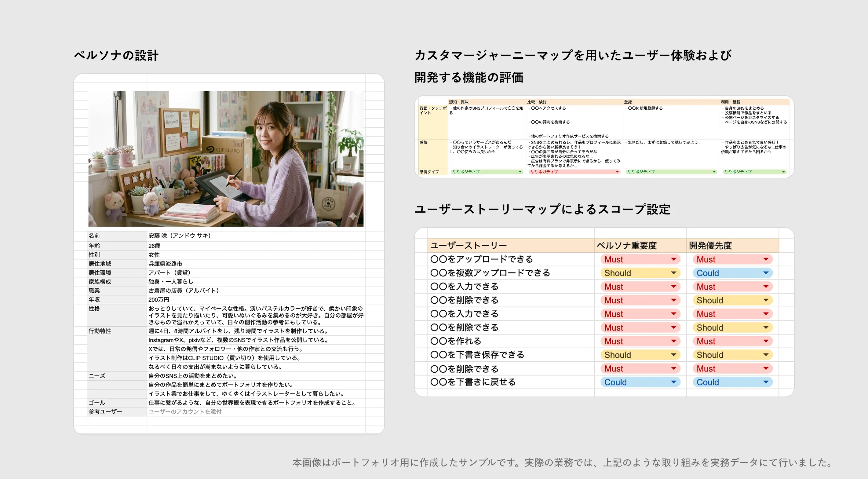
Task: Open the Could ペルソナ重要度 dropdown for ○○を下書きに戻せる
Action: [640, 382]
